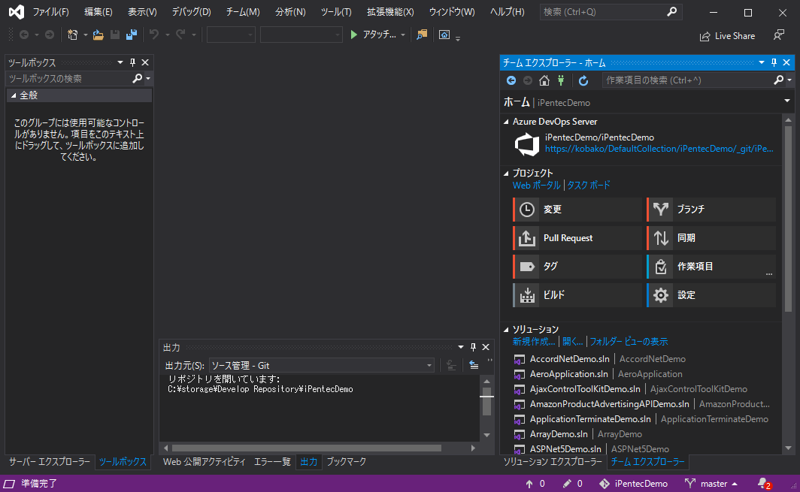The height and width of the screenshot is (492, 800).
Task: Click the new project toolbar icon
Action: 73,35
